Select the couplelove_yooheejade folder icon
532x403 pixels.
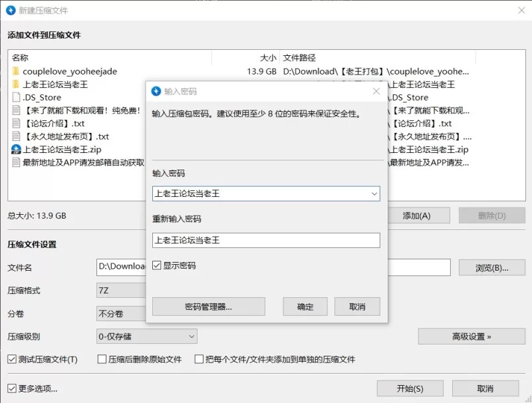[x=15, y=71]
